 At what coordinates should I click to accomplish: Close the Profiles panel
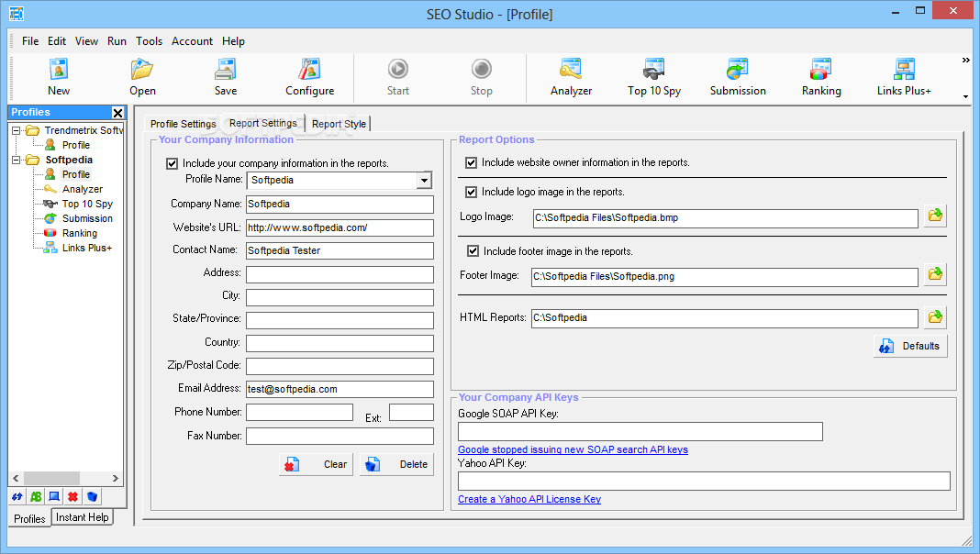117,113
